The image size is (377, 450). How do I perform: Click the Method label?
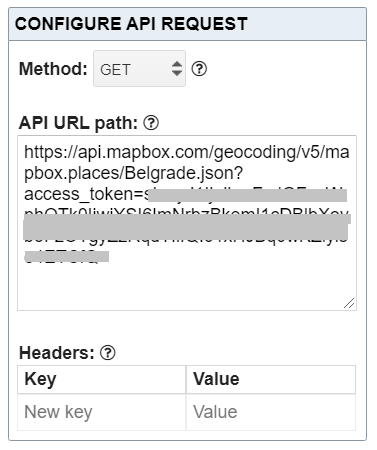tap(53, 69)
